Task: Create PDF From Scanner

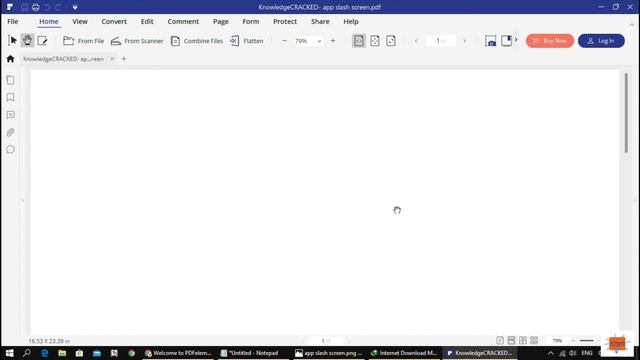Action: coord(137,41)
